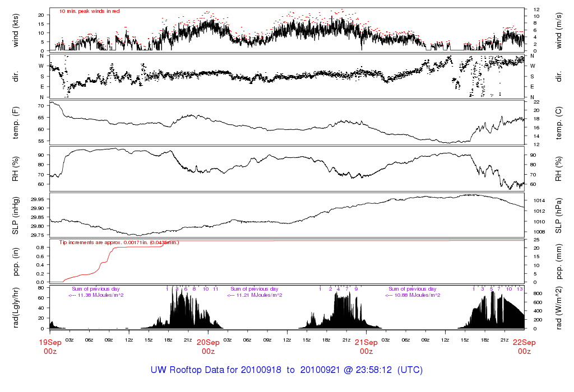The height and width of the screenshot is (392, 574).
Task: Click the 'temp. (F)' axis label
Action: (15, 123)
